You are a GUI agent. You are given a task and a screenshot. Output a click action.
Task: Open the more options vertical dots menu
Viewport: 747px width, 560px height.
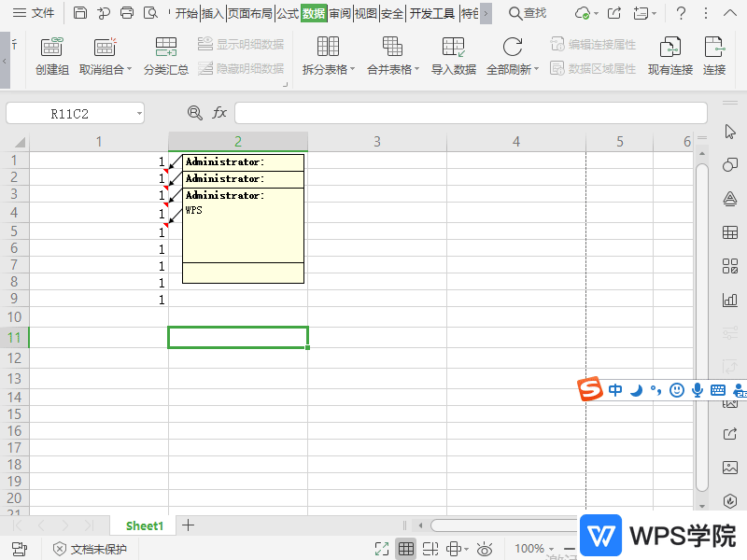coord(706,13)
